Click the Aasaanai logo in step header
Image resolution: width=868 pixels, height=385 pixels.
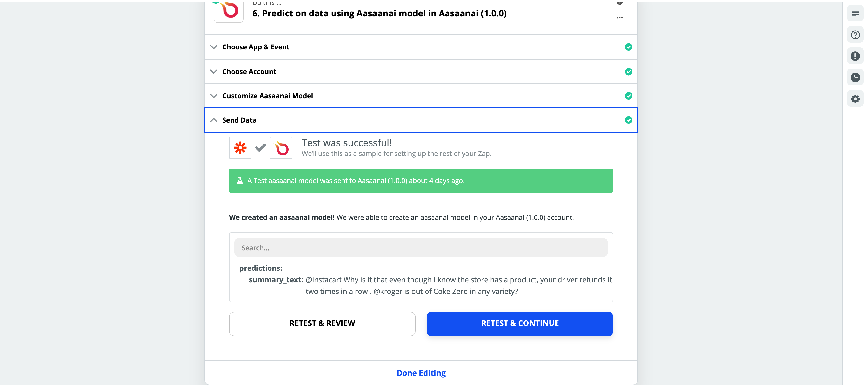(228, 11)
